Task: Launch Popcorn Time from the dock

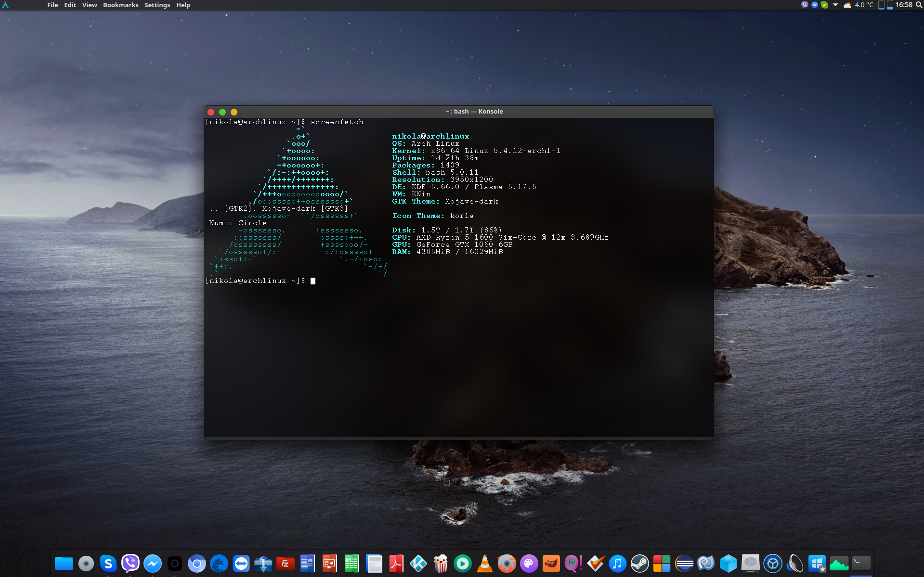Action: (x=441, y=564)
